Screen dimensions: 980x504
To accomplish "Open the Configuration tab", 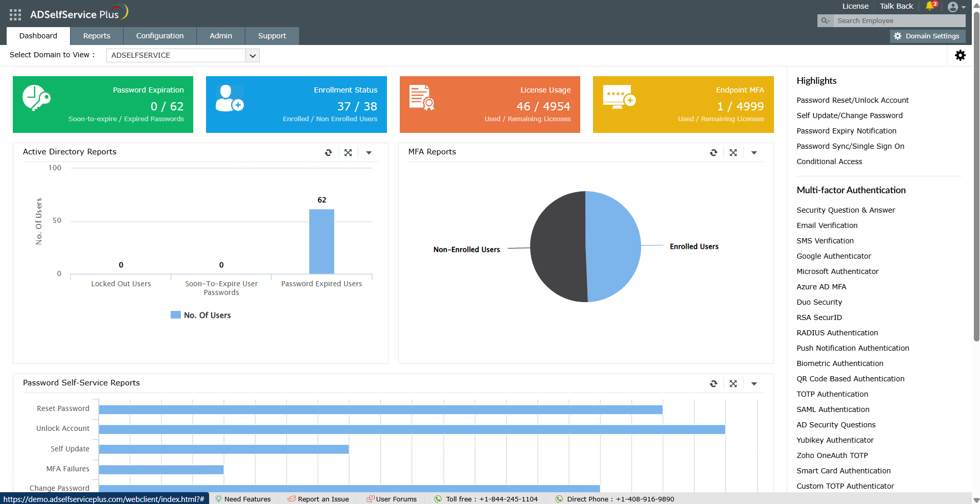I will [160, 36].
